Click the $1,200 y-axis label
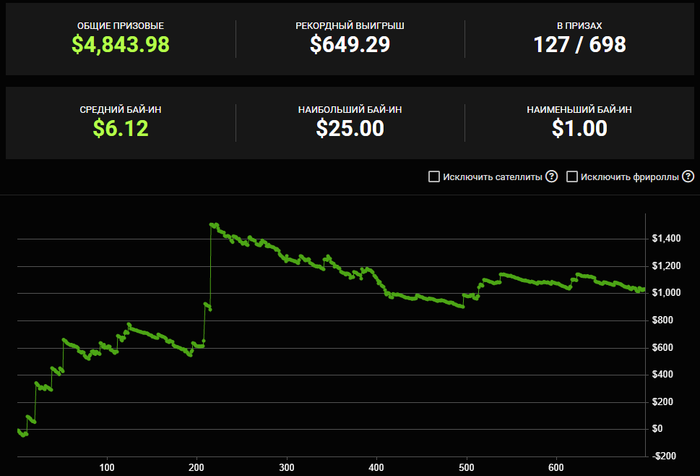700x476 pixels. [x=666, y=266]
